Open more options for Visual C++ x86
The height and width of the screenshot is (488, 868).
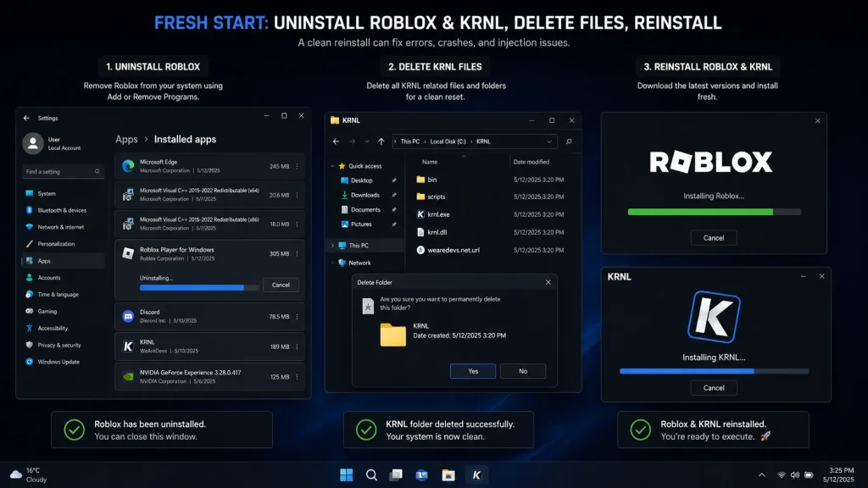pyautogui.click(x=298, y=224)
